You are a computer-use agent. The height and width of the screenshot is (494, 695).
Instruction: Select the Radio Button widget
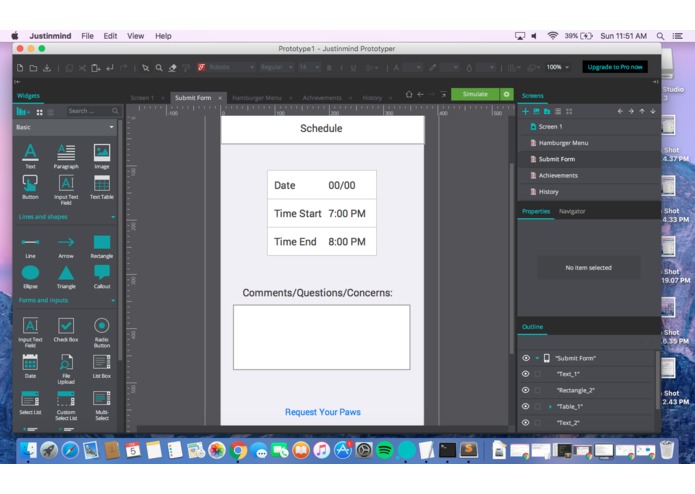point(102,332)
